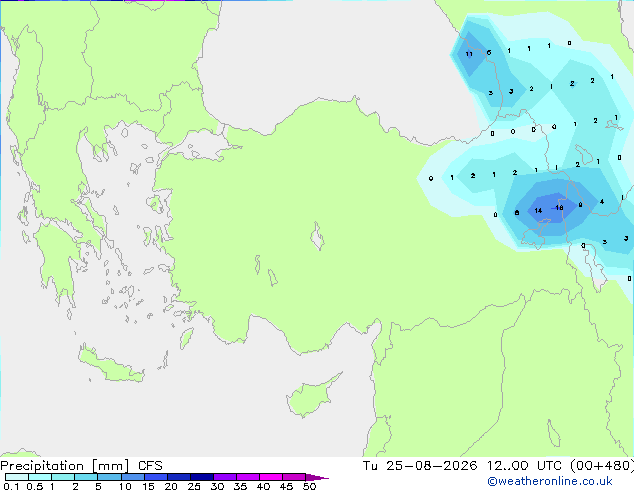Click Crete island on the map
This screenshot has height=490, width=634.
[x=110, y=365]
